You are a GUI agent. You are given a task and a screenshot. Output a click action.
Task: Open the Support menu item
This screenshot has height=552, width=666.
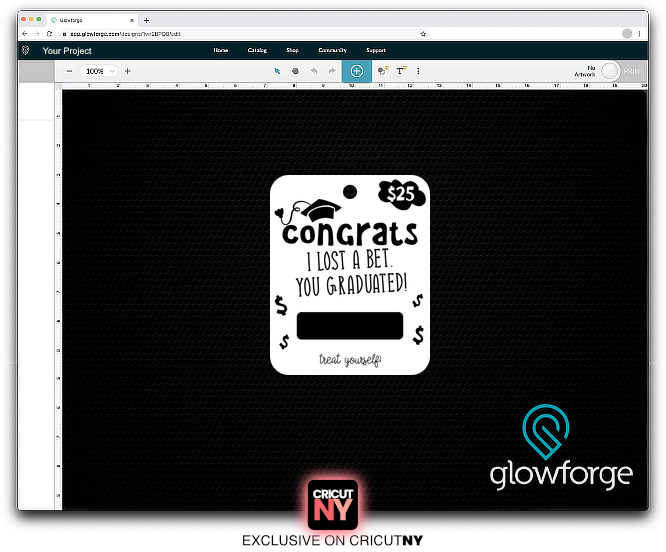(x=376, y=50)
